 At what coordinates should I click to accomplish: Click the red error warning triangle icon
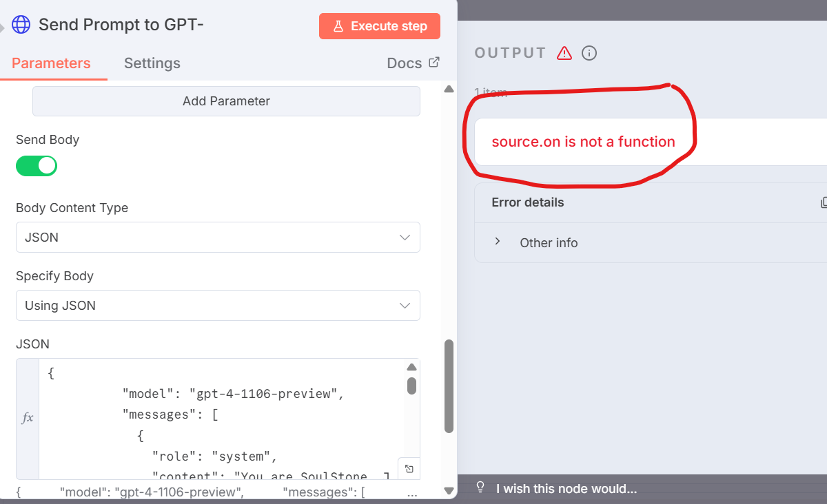(x=564, y=53)
